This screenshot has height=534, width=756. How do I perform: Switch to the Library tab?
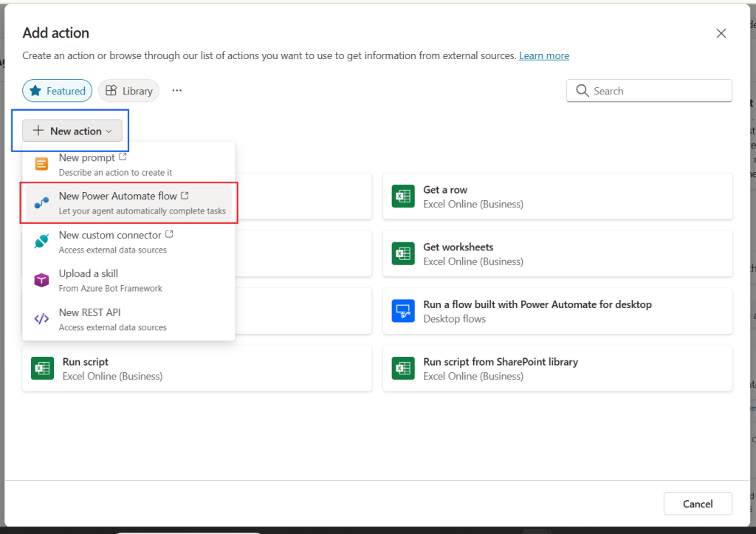coord(128,90)
